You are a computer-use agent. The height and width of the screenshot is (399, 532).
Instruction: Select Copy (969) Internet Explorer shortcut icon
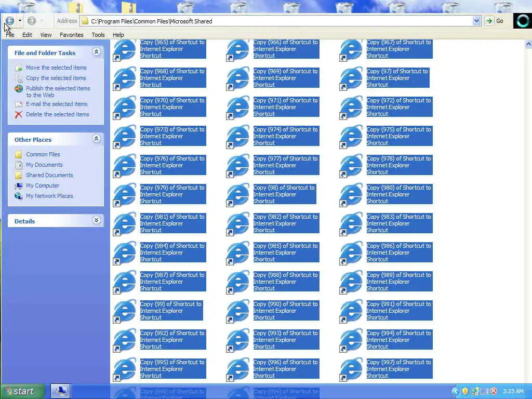pos(238,79)
